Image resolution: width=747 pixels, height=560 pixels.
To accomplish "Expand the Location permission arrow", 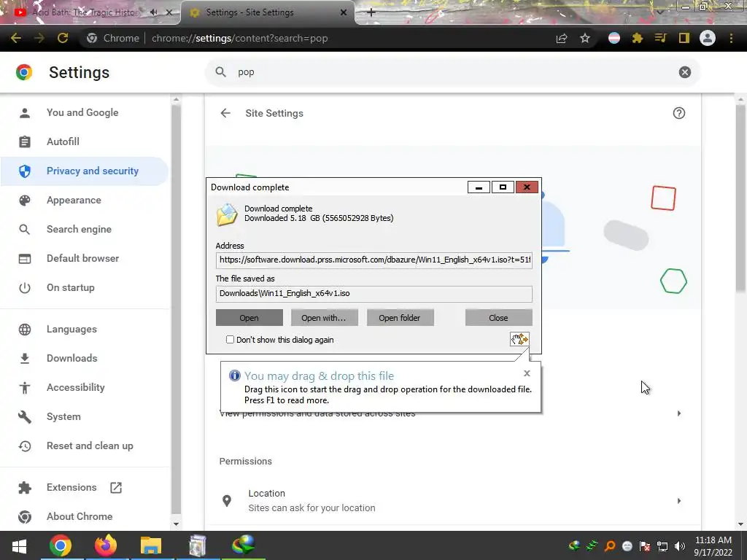I will (x=679, y=501).
